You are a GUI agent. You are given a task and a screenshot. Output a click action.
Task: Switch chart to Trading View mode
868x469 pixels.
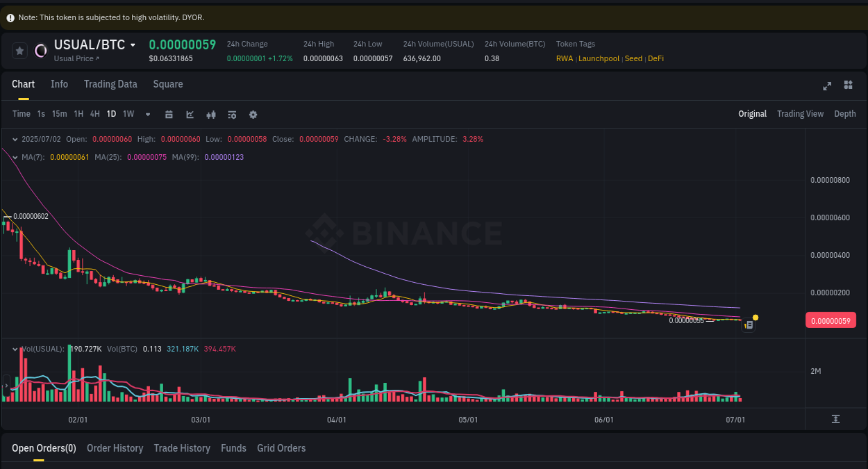800,113
